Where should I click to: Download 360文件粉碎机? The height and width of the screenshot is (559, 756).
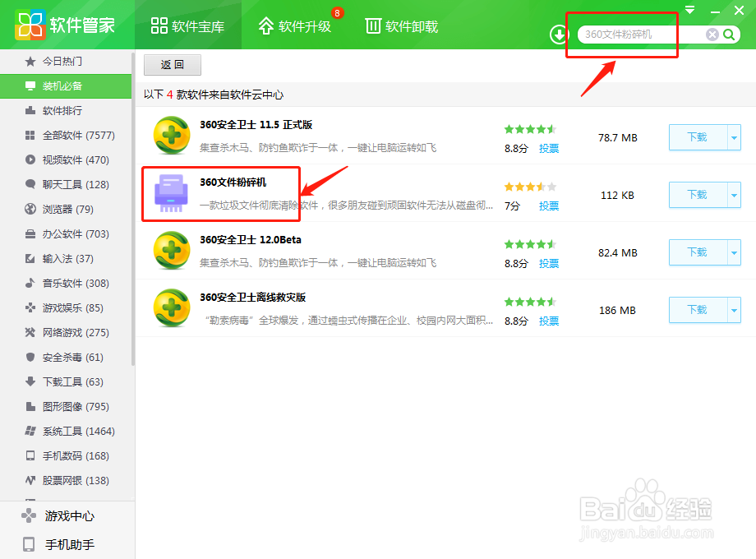click(x=698, y=195)
